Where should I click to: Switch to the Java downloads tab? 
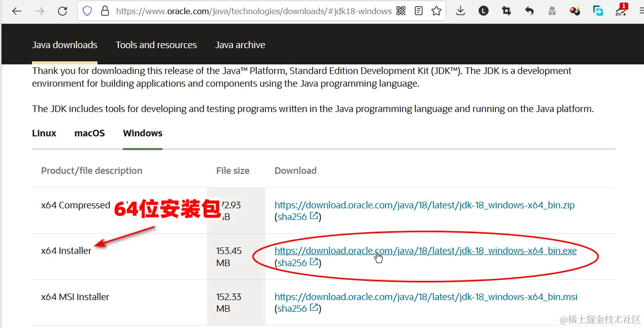click(64, 45)
